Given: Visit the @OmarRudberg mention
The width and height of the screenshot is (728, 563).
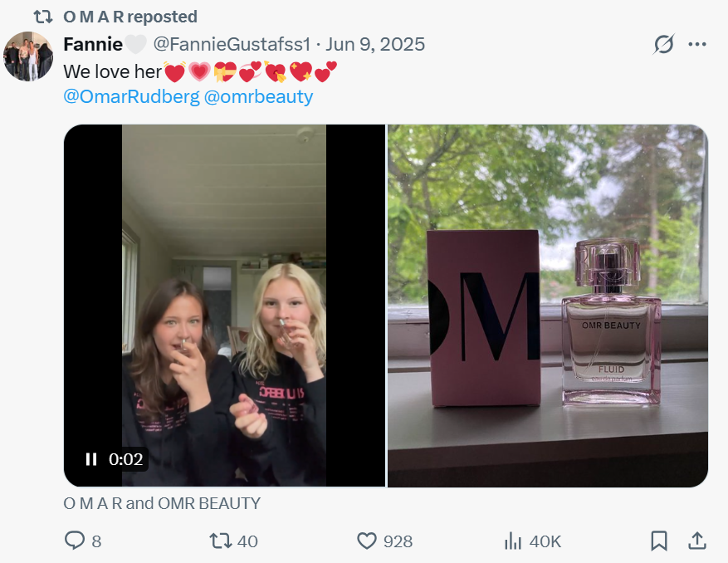Looking at the screenshot, I should click(x=131, y=96).
